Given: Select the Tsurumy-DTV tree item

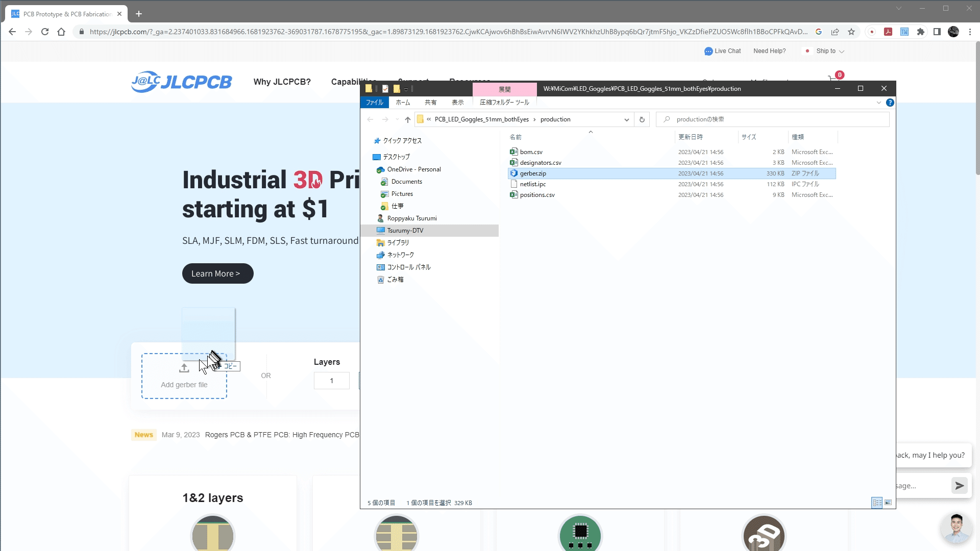Looking at the screenshot, I should (405, 231).
